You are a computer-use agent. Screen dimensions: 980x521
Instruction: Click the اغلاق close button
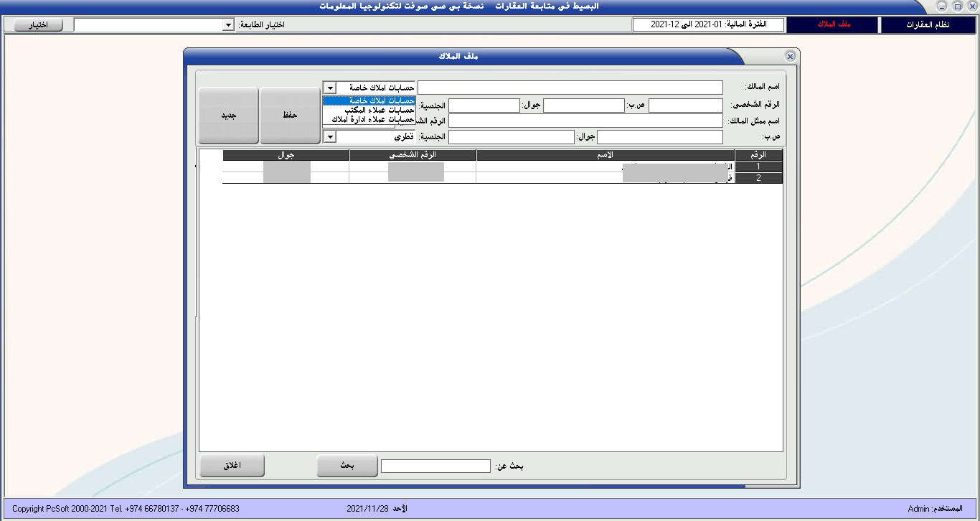pos(232,466)
